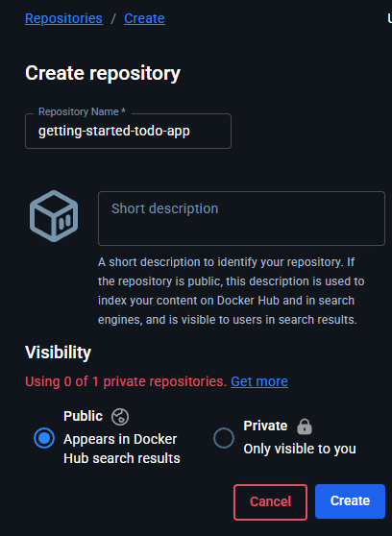Select the Public visibility radio button

[x=44, y=438]
